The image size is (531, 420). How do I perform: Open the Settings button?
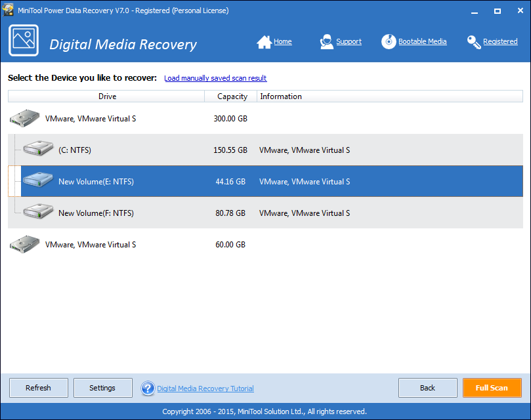[x=102, y=388]
